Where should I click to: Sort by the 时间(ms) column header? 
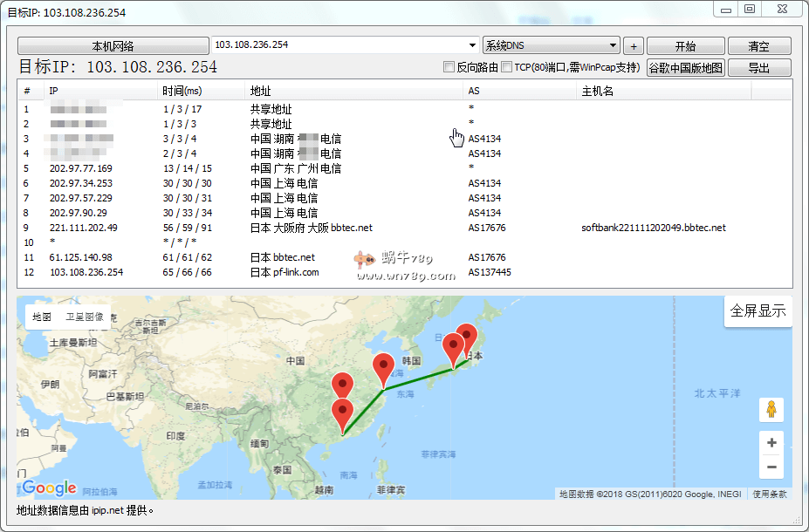click(201, 91)
